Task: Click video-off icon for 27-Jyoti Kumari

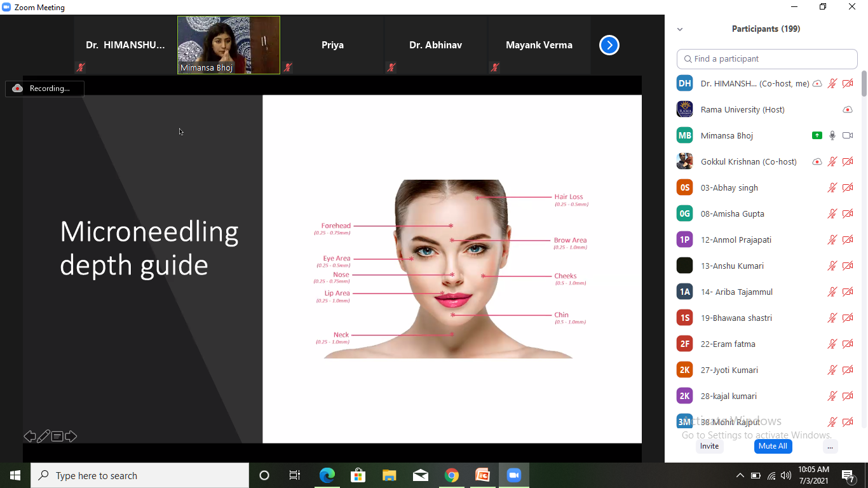Action: click(x=848, y=370)
